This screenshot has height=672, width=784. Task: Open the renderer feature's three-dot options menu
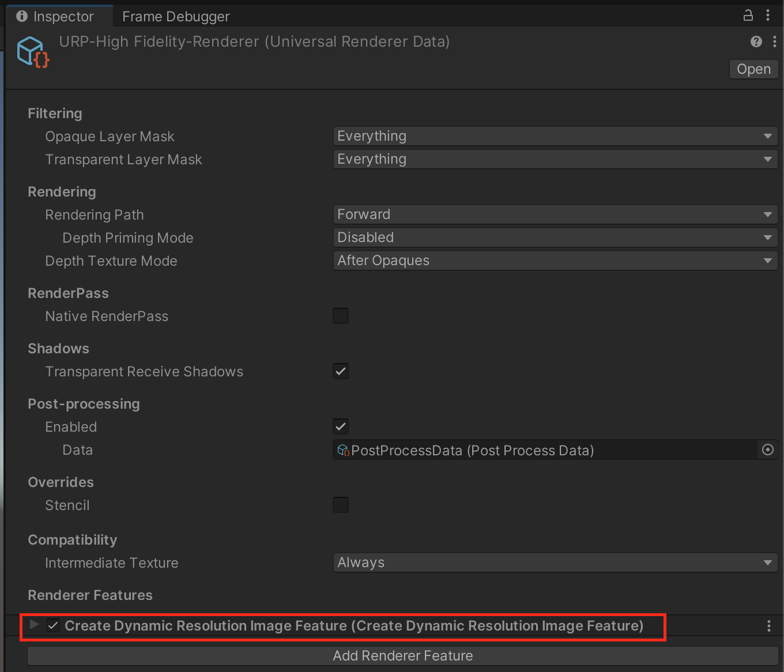[x=769, y=626]
